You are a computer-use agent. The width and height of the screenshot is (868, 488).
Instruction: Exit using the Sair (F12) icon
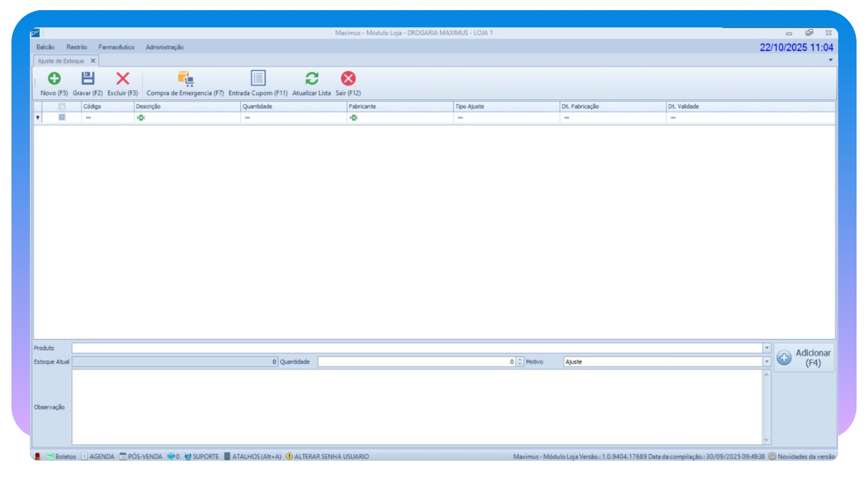point(348,79)
